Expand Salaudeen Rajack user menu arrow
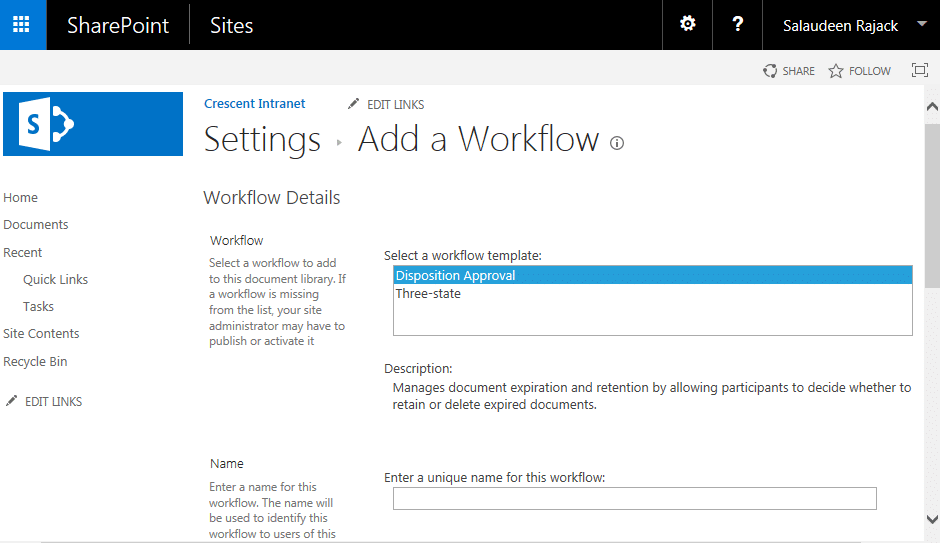Screen dimensions: 940x543 click(922, 24)
